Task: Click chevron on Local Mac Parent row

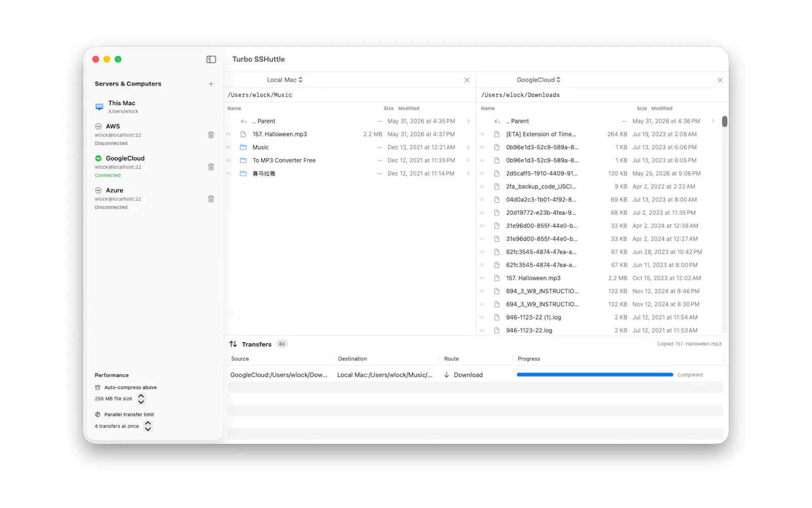Action: 468,121
